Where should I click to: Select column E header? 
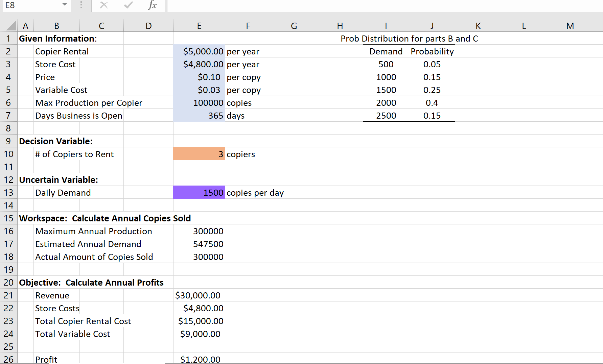tap(199, 25)
